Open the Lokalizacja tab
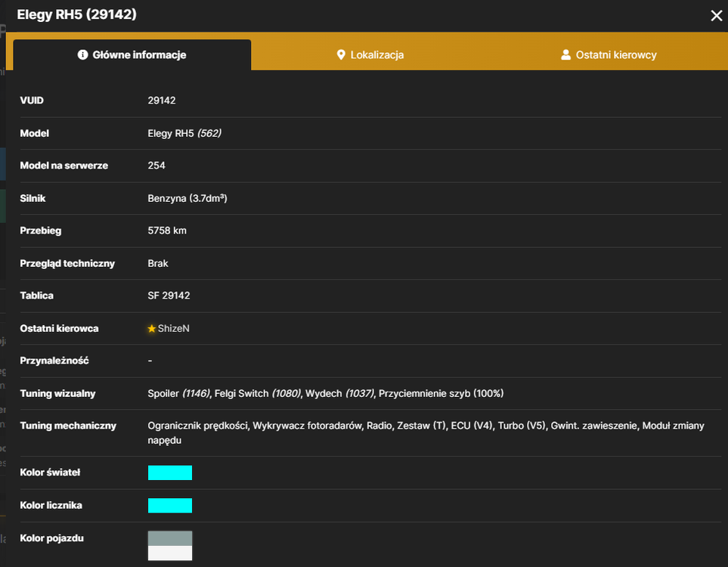This screenshot has height=567, width=728. [370, 54]
